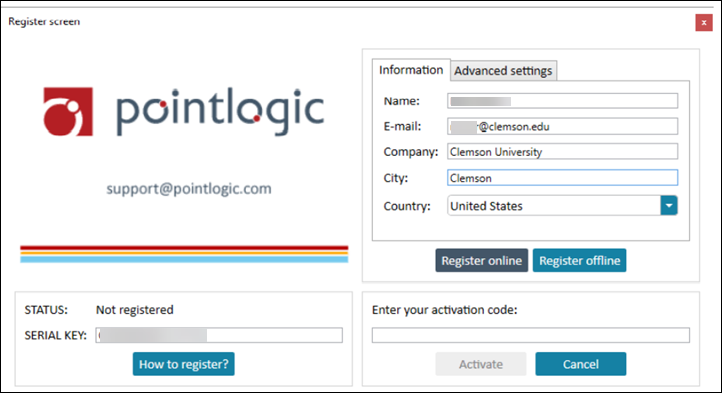722x393 pixels.
Task: Switch to the Advanced settings tab
Action: pyautogui.click(x=503, y=71)
